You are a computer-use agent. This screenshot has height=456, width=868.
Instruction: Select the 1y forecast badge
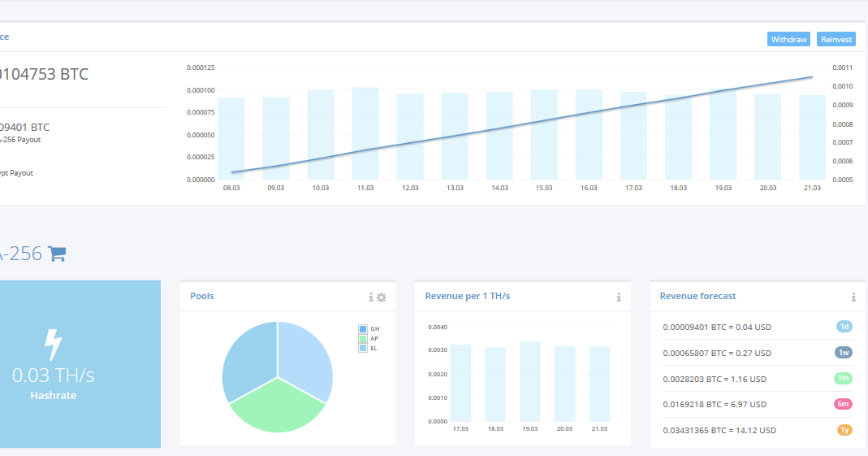[844, 430]
